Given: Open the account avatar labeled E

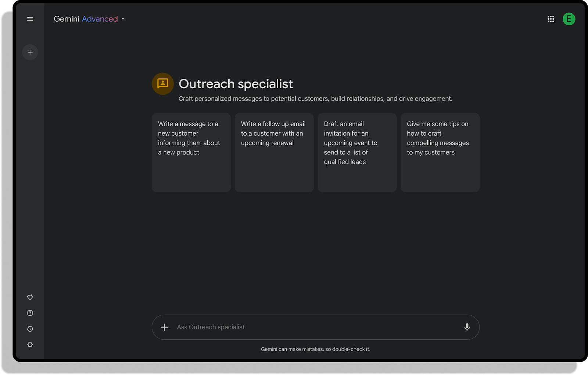Looking at the screenshot, I should [x=569, y=19].
